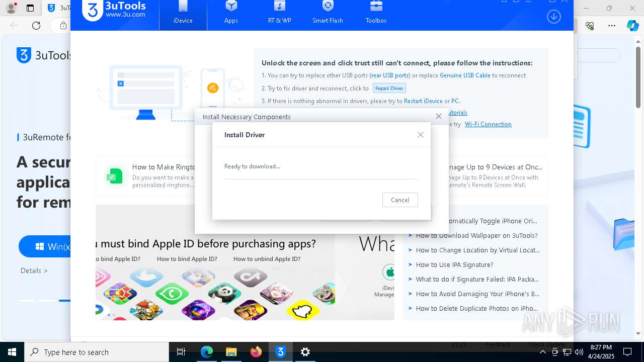Click How to bind Apple ID banner
Viewport: 644px width, 362px height.
point(187,259)
